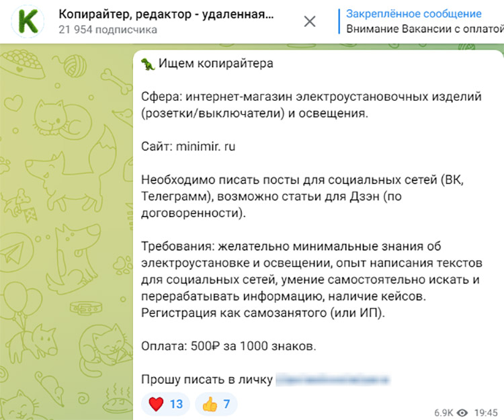Open the Закреплённое сообщение pinned header
Image resolution: width=504 pixels, height=420 pixels.
414,14
